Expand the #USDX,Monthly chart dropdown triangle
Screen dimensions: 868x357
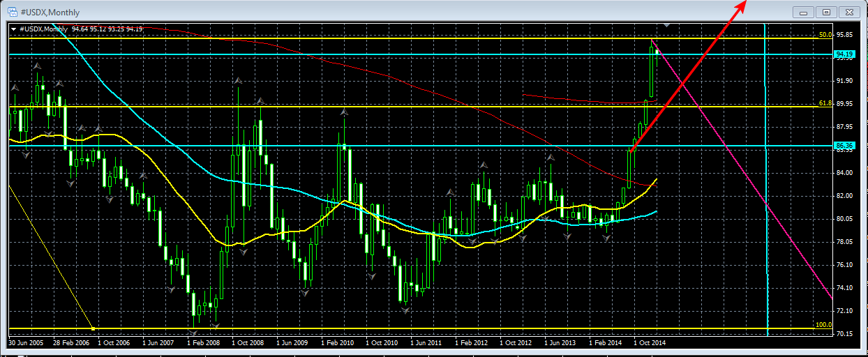click(13, 29)
